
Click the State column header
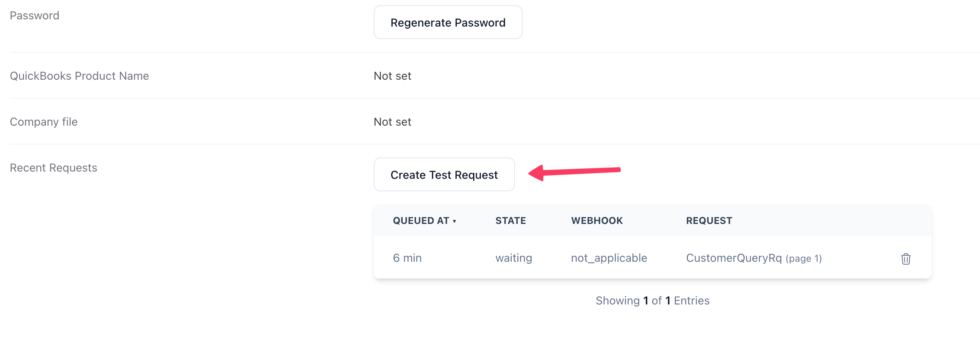click(511, 221)
